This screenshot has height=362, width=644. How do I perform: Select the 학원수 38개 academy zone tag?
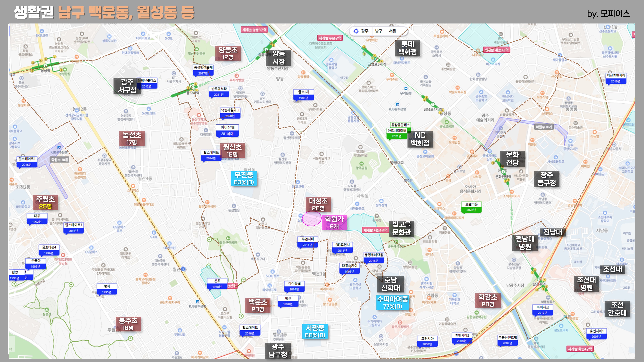[x=60, y=160]
